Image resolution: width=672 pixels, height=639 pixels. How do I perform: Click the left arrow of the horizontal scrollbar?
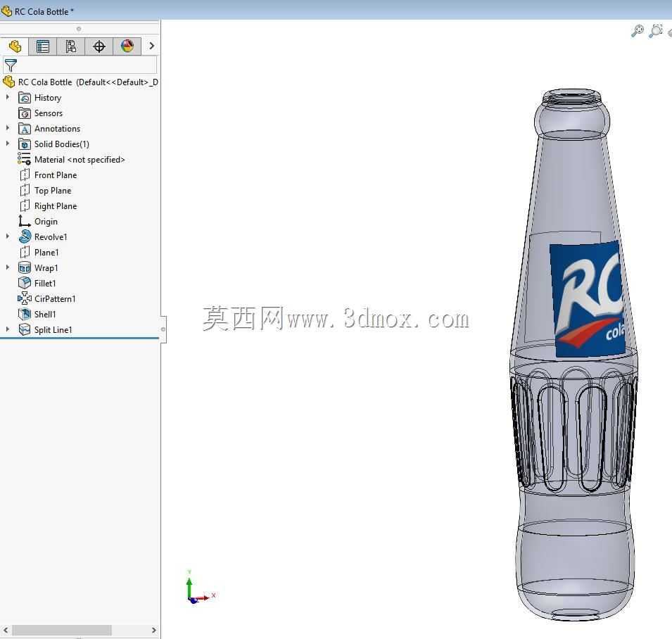point(6,630)
